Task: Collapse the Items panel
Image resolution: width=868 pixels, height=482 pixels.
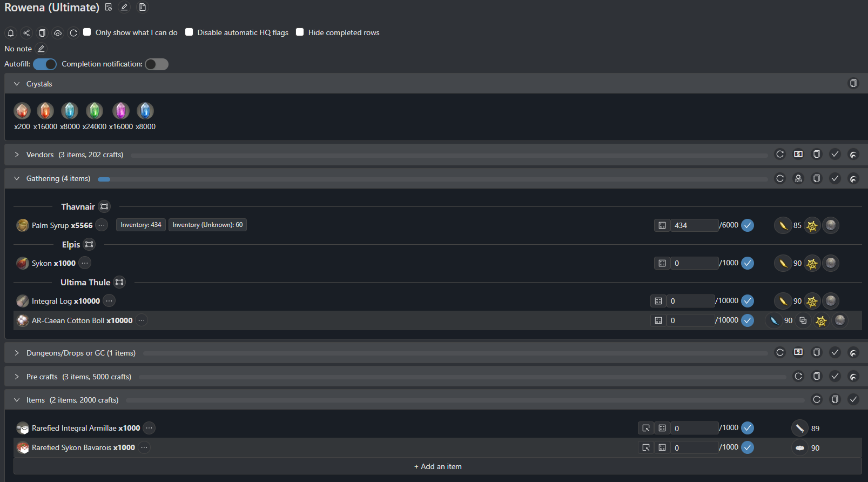Action: [17, 400]
